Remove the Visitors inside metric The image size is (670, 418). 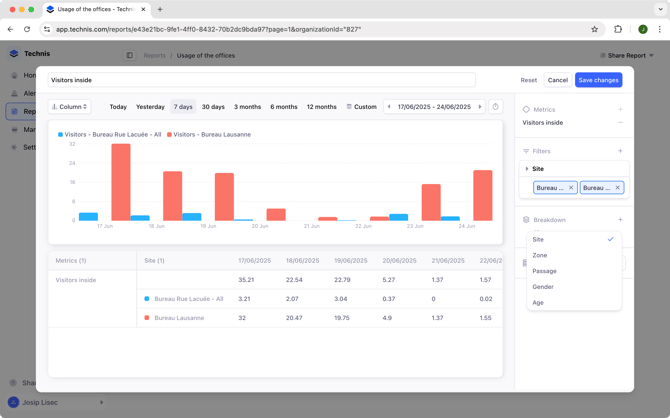[x=620, y=123]
